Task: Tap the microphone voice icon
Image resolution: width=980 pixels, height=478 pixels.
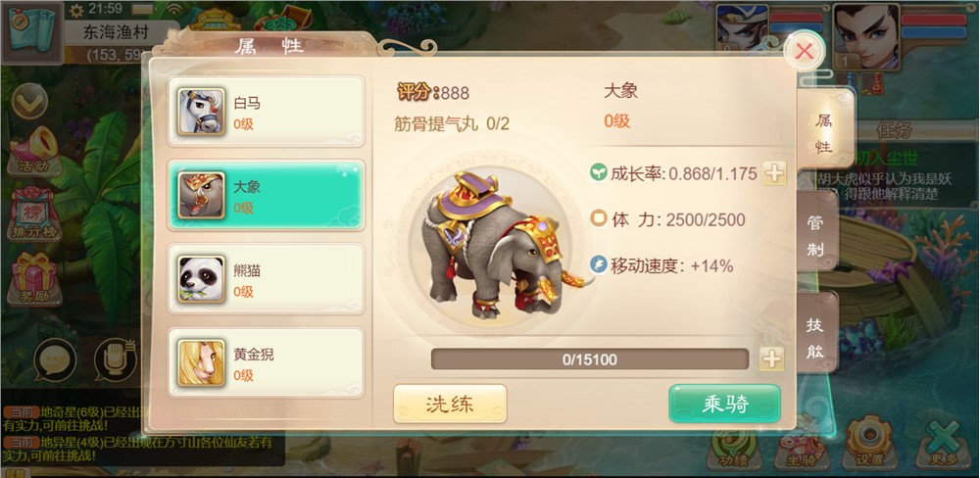Action: [115, 360]
